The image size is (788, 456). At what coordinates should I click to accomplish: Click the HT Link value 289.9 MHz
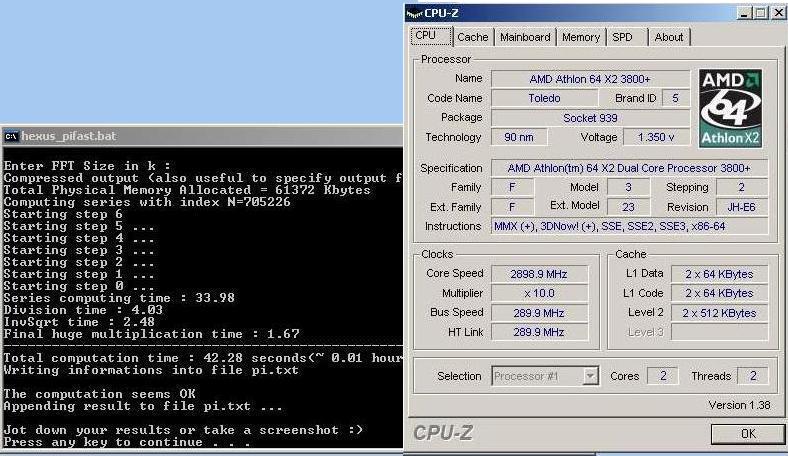tap(539, 332)
